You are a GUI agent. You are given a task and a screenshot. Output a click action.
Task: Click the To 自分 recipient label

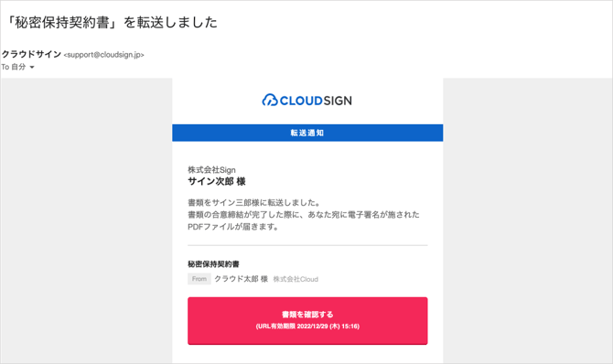(14, 67)
